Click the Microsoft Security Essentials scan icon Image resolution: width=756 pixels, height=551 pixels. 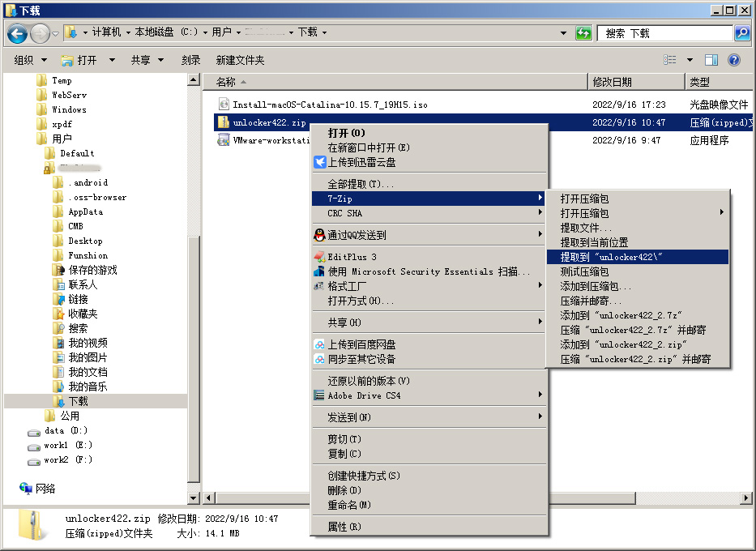[319, 271]
